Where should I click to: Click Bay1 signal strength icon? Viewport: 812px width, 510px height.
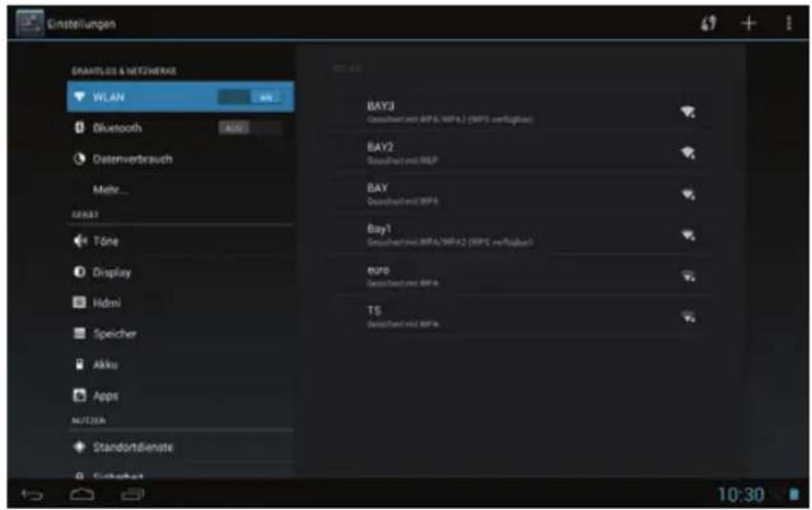coord(688,235)
